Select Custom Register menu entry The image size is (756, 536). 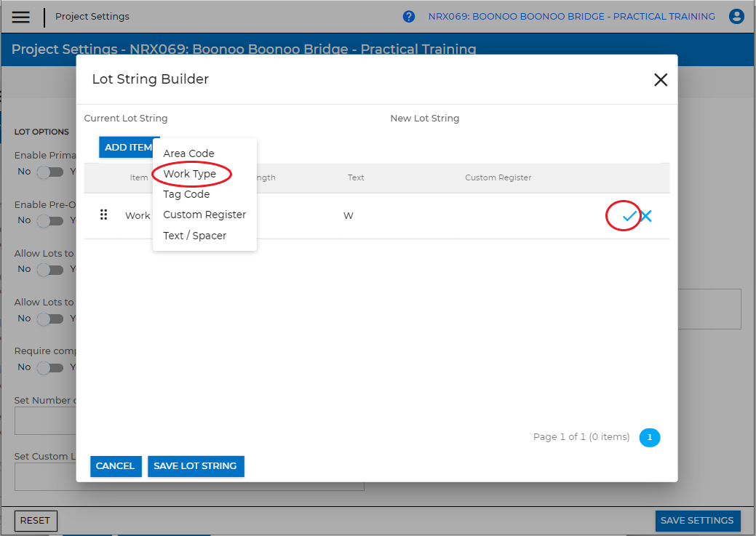coord(204,215)
